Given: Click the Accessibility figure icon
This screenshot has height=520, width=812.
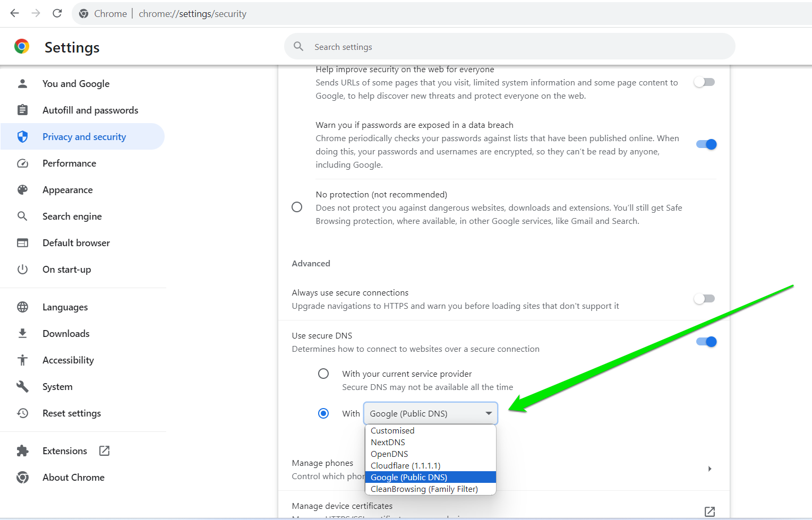Looking at the screenshot, I should [x=22, y=360].
